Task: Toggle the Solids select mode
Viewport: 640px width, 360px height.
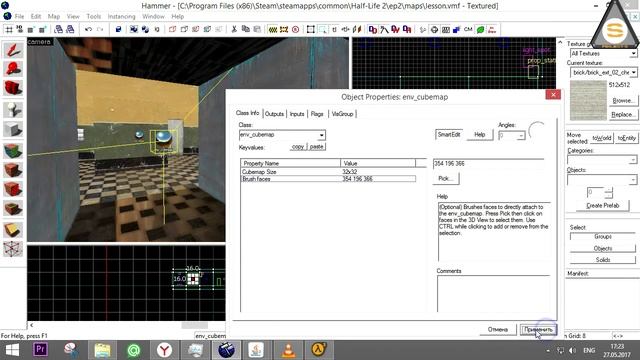Action: (602, 260)
